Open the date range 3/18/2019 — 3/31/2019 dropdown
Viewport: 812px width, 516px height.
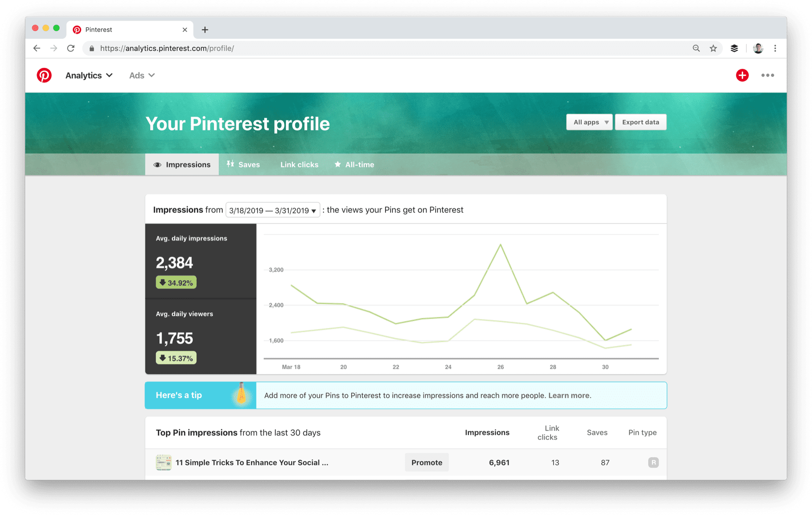[x=273, y=210]
